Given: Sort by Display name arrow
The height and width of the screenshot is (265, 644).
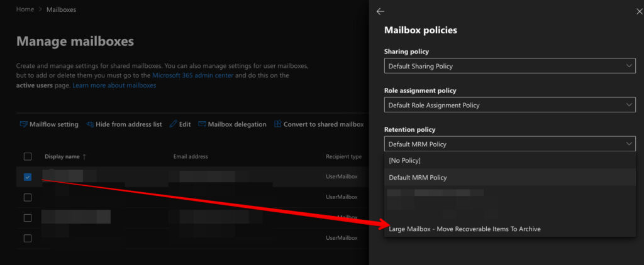Looking at the screenshot, I should coord(85,156).
